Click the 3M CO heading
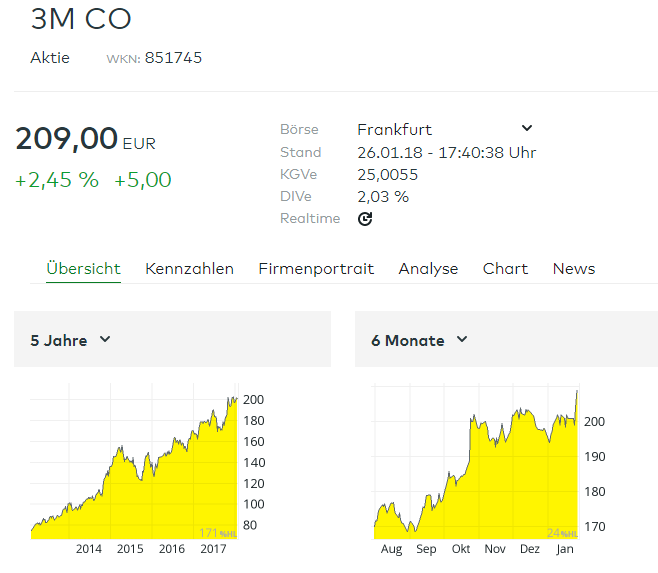Screen dimensions: 658x573 pyautogui.click(x=81, y=19)
